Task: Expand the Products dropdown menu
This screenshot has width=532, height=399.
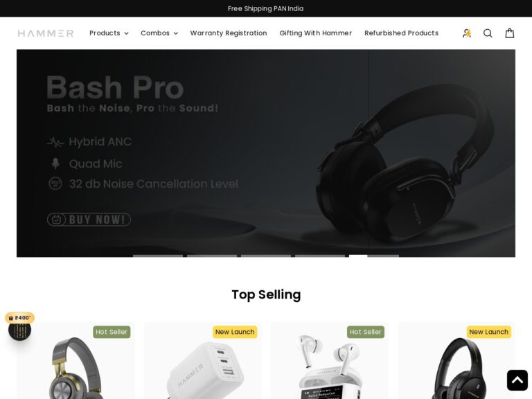Action: tap(109, 33)
